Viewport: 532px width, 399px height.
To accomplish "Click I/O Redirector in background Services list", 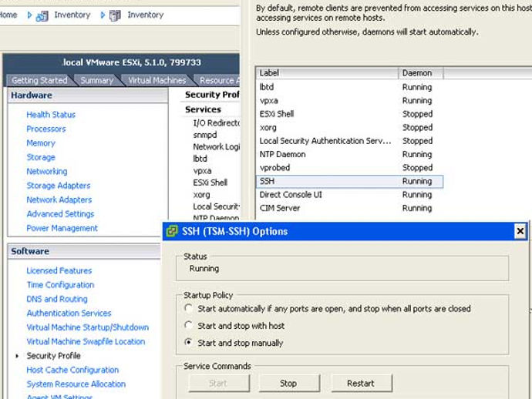I will 217,122.
